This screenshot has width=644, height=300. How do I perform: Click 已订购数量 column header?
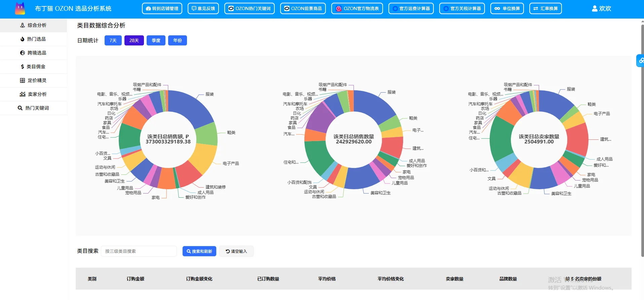pos(268,279)
